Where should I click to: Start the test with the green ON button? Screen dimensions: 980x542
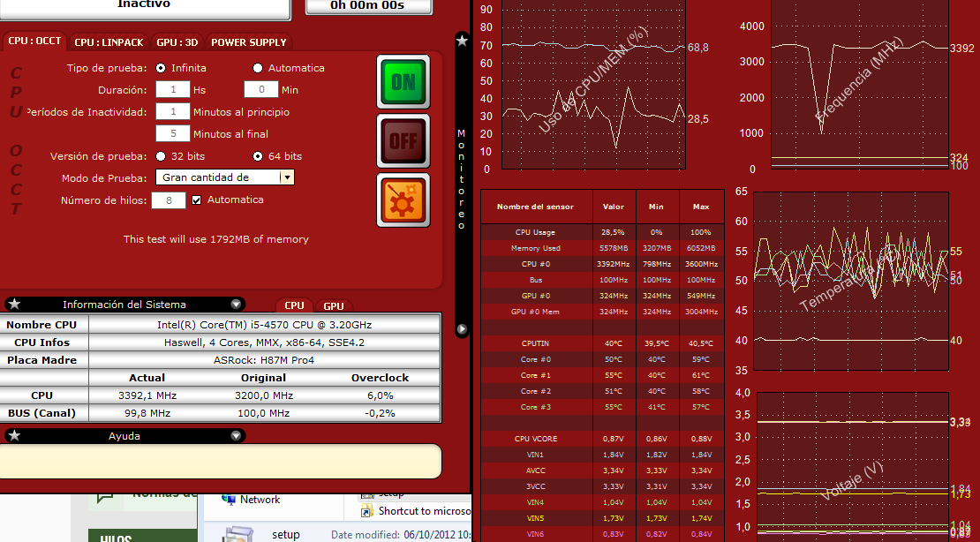point(403,82)
